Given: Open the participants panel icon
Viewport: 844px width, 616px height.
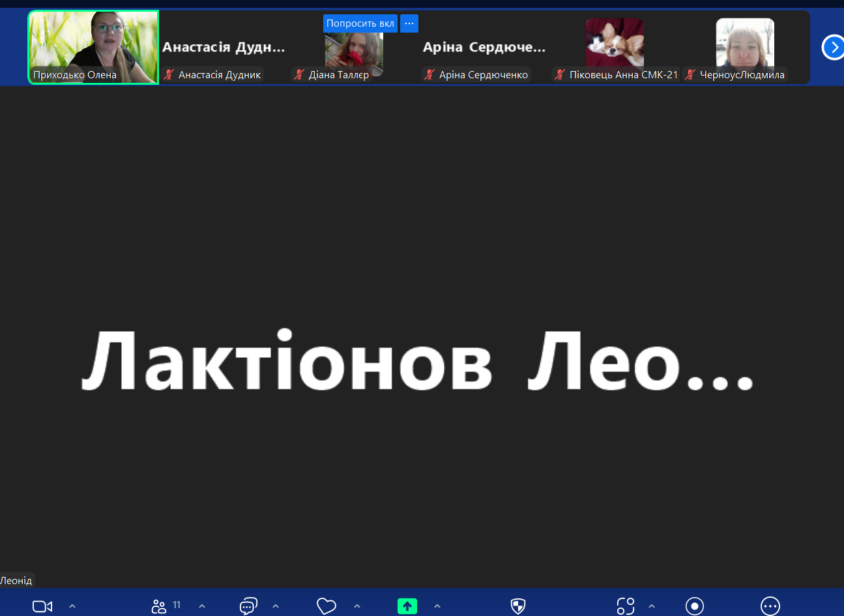Looking at the screenshot, I should pos(159,606).
